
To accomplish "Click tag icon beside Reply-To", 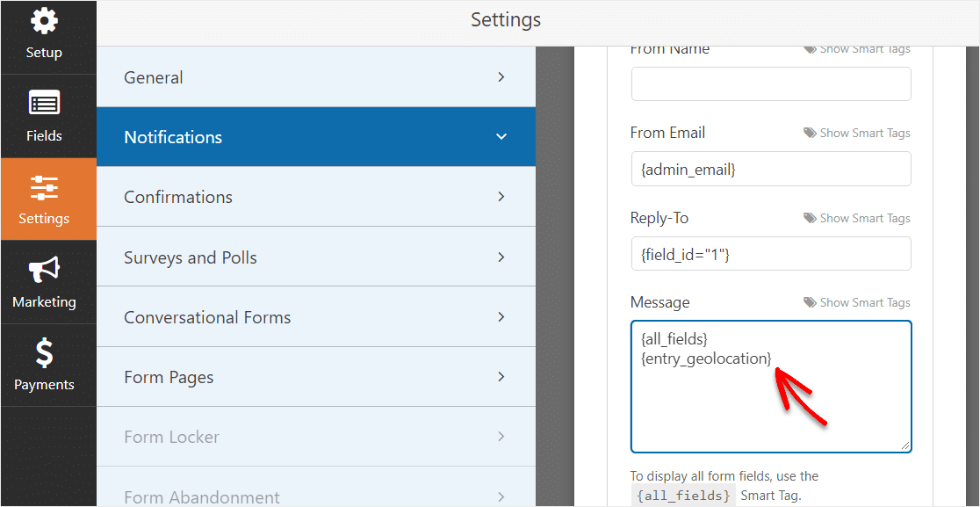I will pyautogui.click(x=810, y=219).
